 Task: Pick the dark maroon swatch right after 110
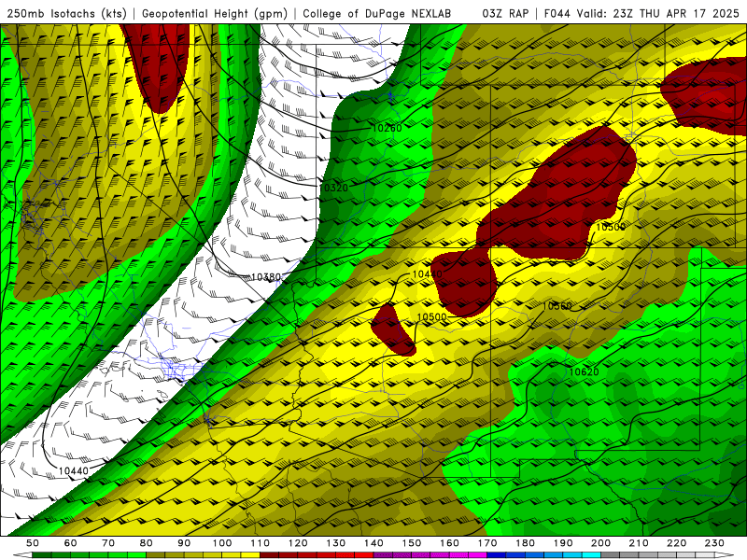[x=269, y=555]
